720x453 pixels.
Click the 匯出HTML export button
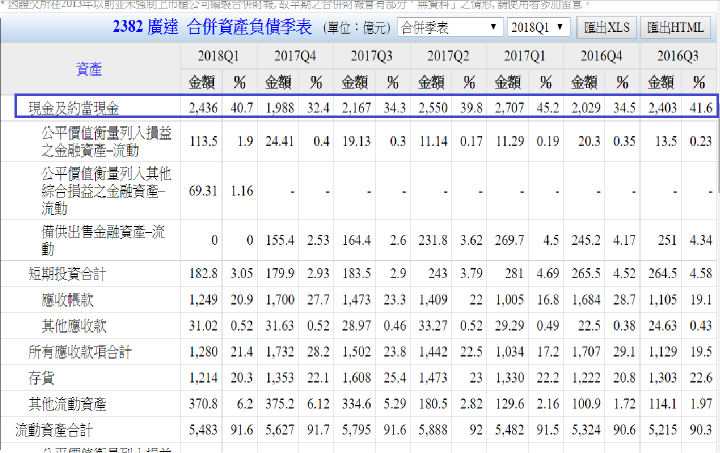[675, 28]
